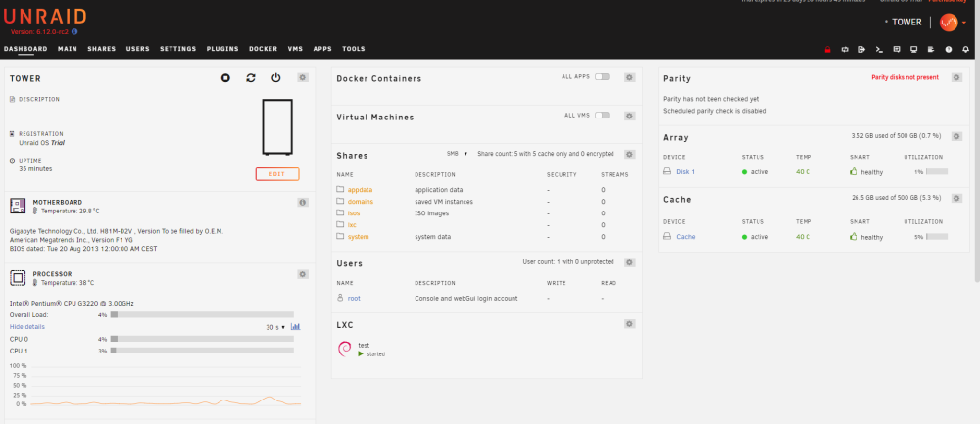Screen dimensions: 980x424
Task: Open Shares panel gear settings
Action: point(630,155)
